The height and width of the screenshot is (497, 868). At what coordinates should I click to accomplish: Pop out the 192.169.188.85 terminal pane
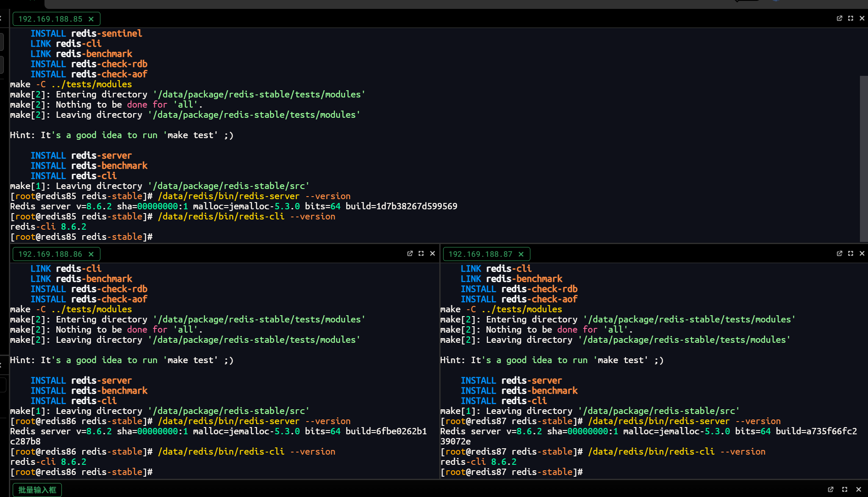tap(839, 18)
